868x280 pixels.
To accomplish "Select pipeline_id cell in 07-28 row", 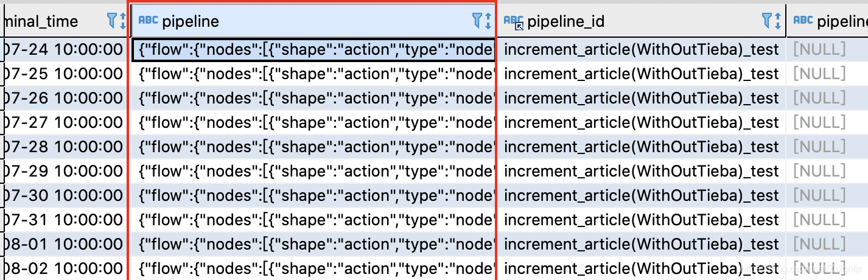I will pos(642,147).
